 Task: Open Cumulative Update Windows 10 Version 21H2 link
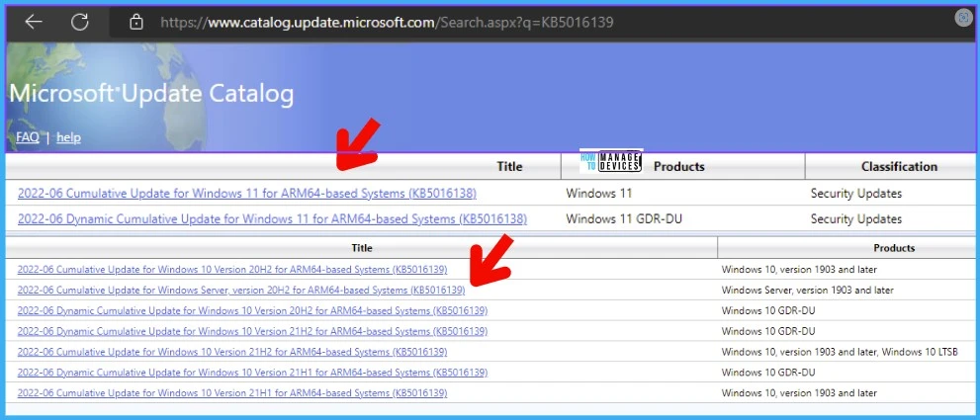[231, 352]
